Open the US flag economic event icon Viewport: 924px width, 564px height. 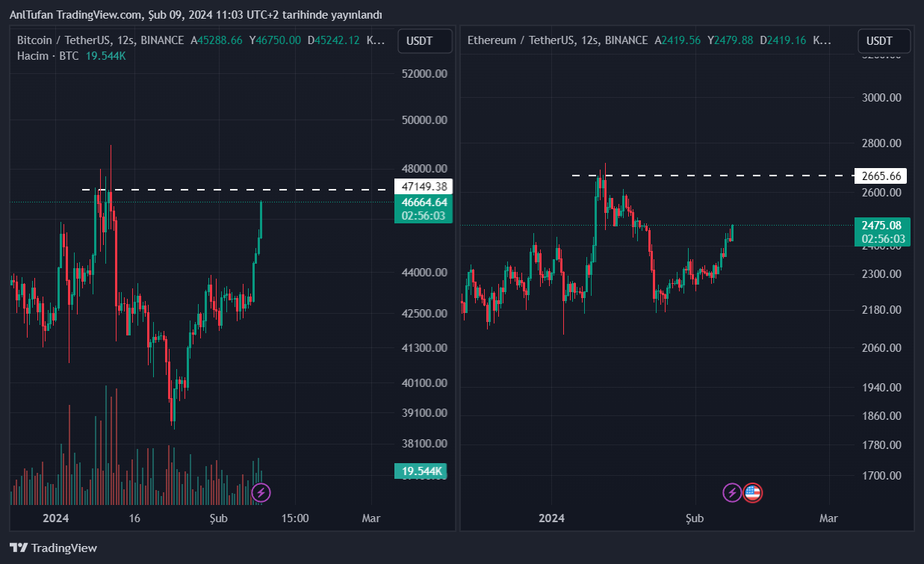pyautogui.click(x=752, y=492)
